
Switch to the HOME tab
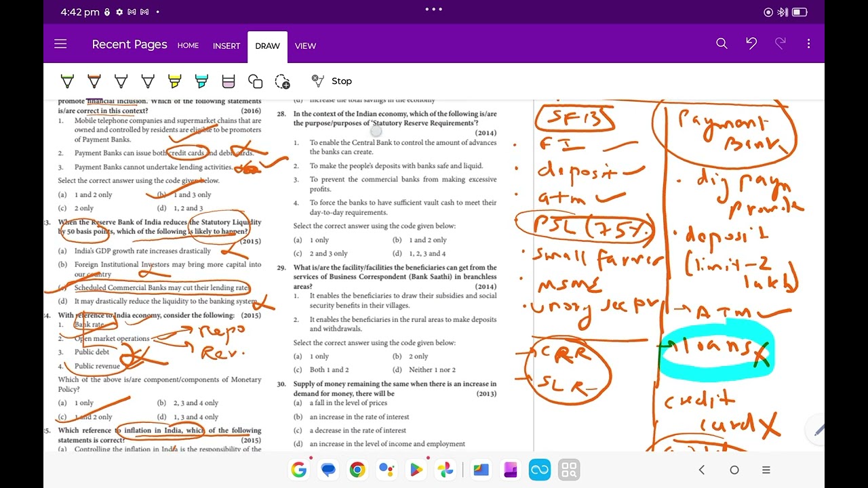[x=188, y=45]
